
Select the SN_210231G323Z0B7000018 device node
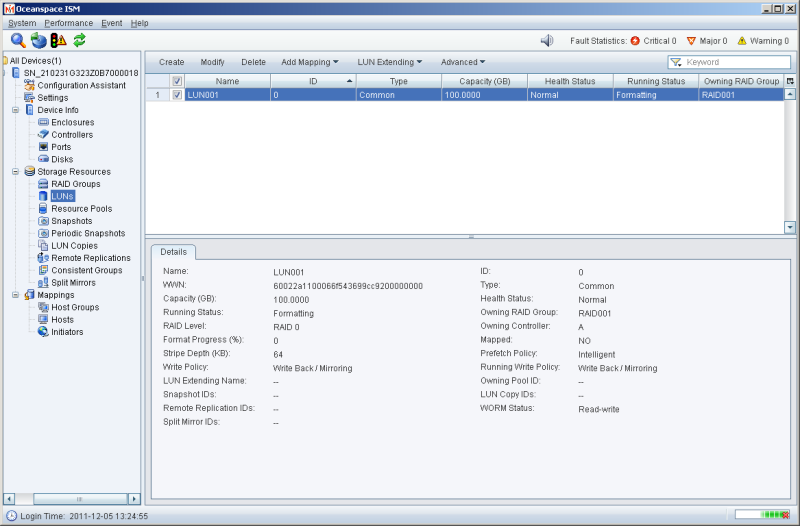tap(81, 73)
